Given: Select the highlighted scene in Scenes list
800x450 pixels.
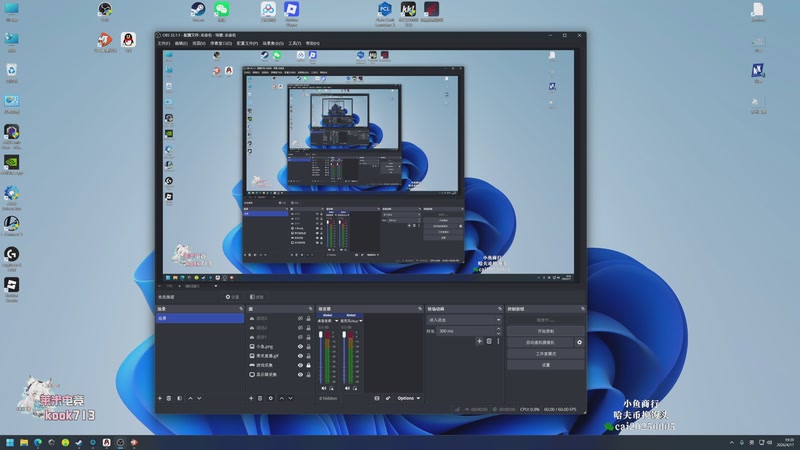Looking at the screenshot, I should [200, 318].
